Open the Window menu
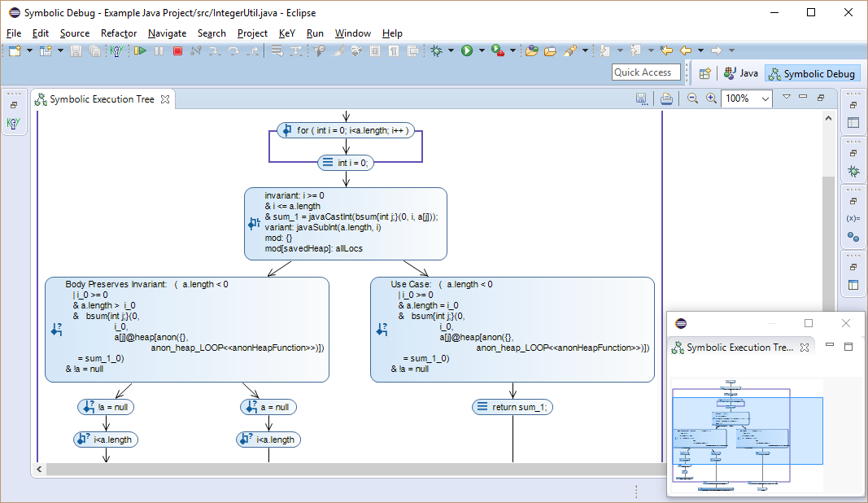 352,33
